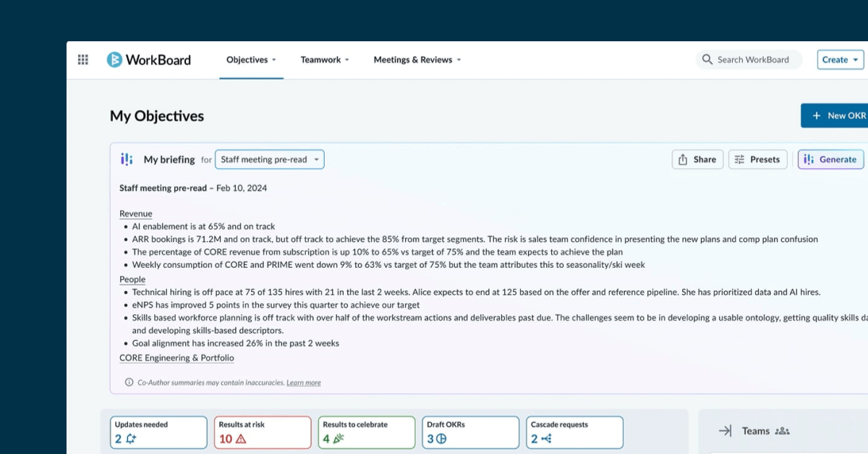This screenshot has width=868, height=454.
Task: Click the Teams panel collapse arrow icon
Action: click(x=725, y=431)
